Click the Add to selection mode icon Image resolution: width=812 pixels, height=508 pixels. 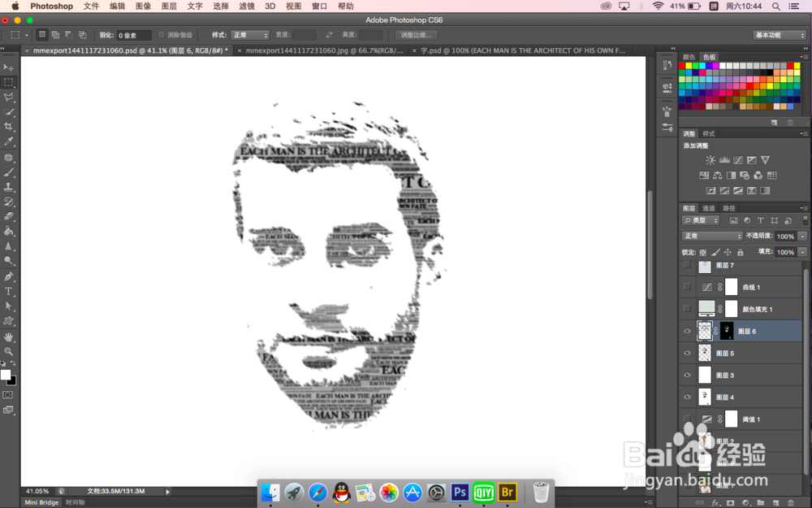click(55, 35)
